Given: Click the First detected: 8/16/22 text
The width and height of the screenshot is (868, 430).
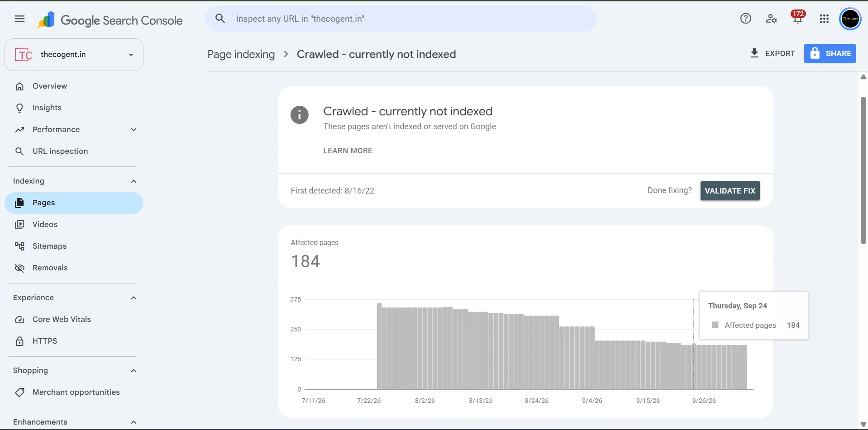Looking at the screenshot, I should click(332, 191).
